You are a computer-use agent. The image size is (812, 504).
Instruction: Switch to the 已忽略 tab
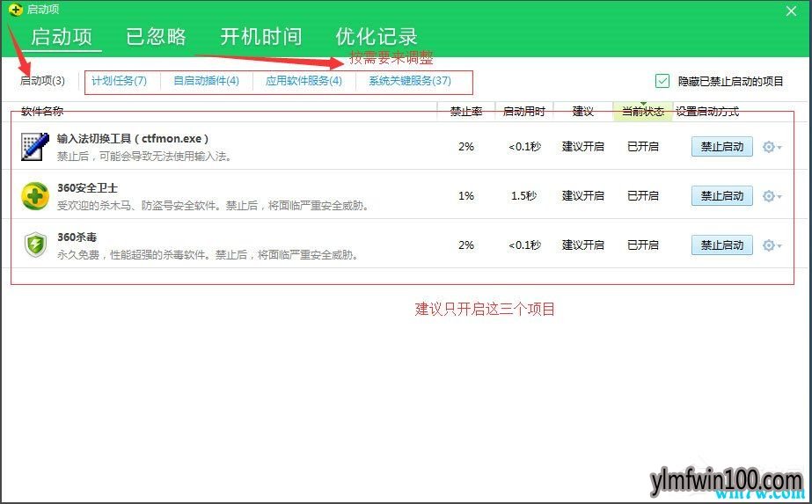click(156, 37)
